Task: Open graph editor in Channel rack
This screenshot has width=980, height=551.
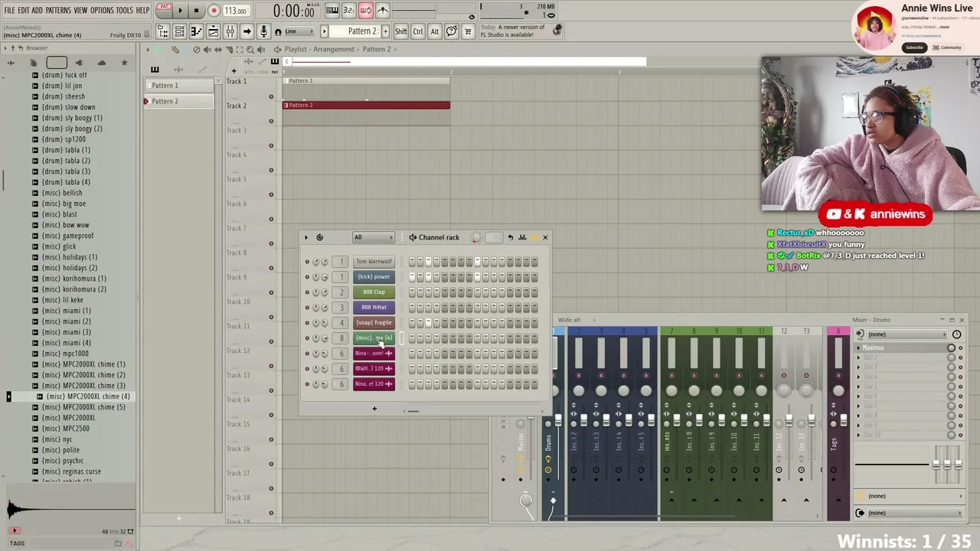Action: click(x=522, y=237)
